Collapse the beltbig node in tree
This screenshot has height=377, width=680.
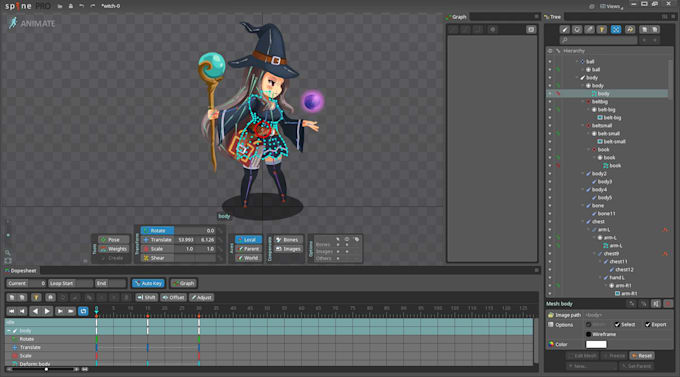(x=583, y=102)
